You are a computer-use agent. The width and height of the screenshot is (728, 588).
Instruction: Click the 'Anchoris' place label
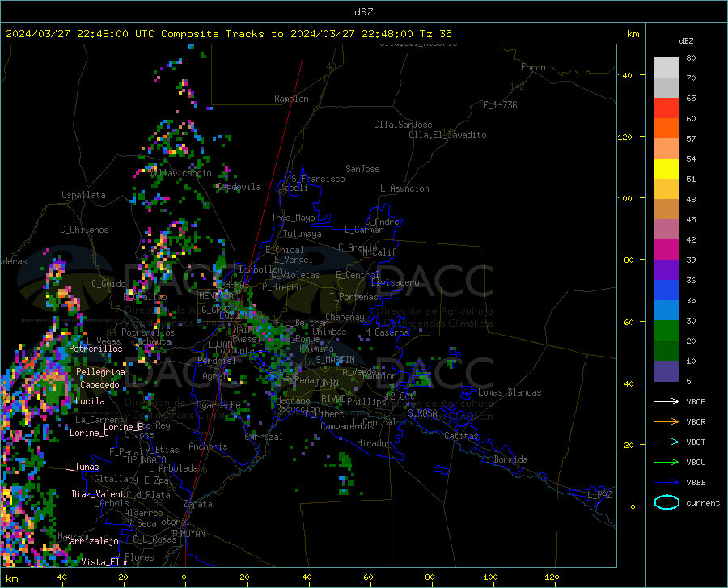tap(208, 446)
